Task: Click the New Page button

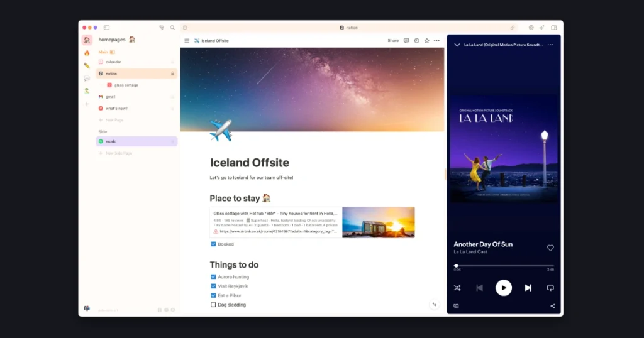Action: (x=111, y=120)
